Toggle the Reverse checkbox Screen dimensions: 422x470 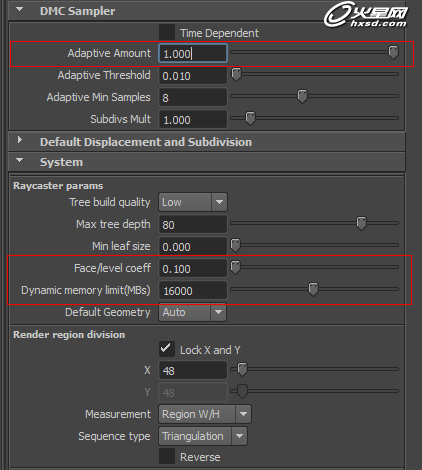click(167, 456)
